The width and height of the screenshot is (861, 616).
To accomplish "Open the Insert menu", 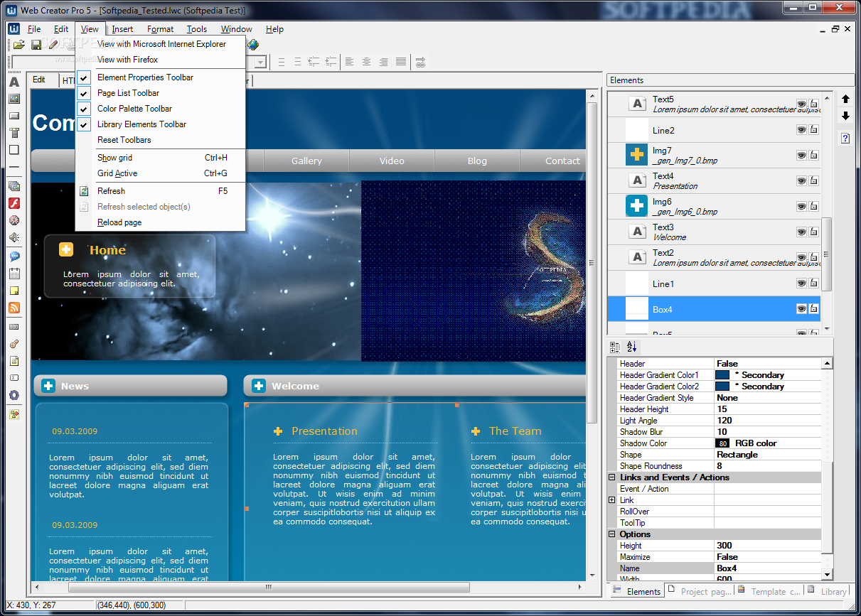I will 122,29.
